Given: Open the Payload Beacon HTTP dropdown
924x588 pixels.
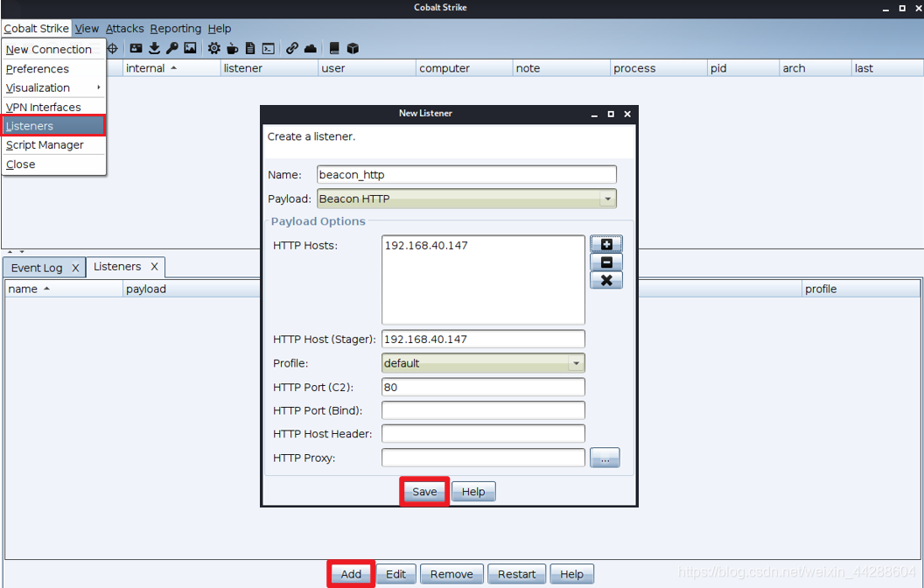Looking at the screenshot, I should (x=607, y=199).
